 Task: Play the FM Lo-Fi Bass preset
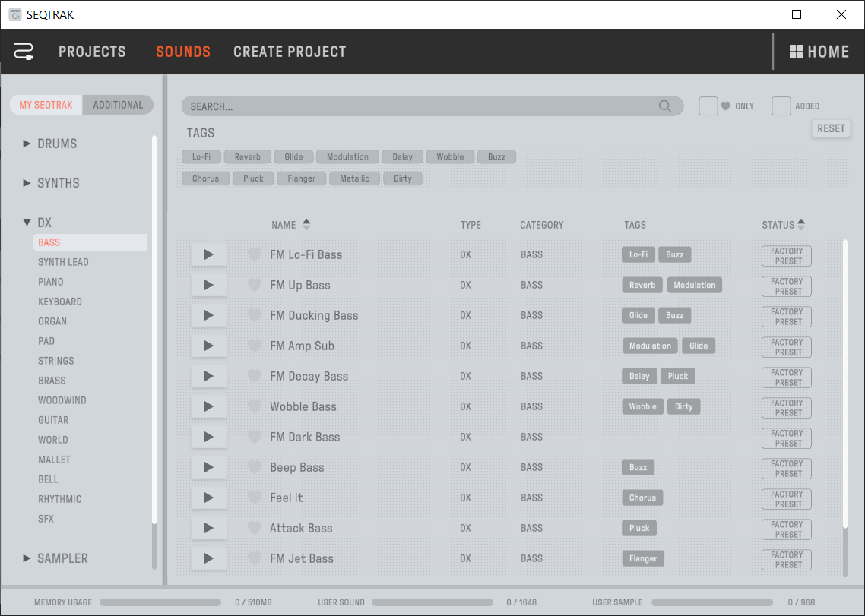pyautogui.click(x=209, y=254)
